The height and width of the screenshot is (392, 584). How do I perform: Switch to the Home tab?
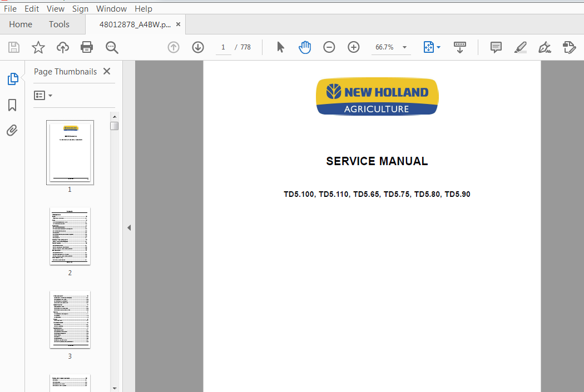[x=21, y=24]
